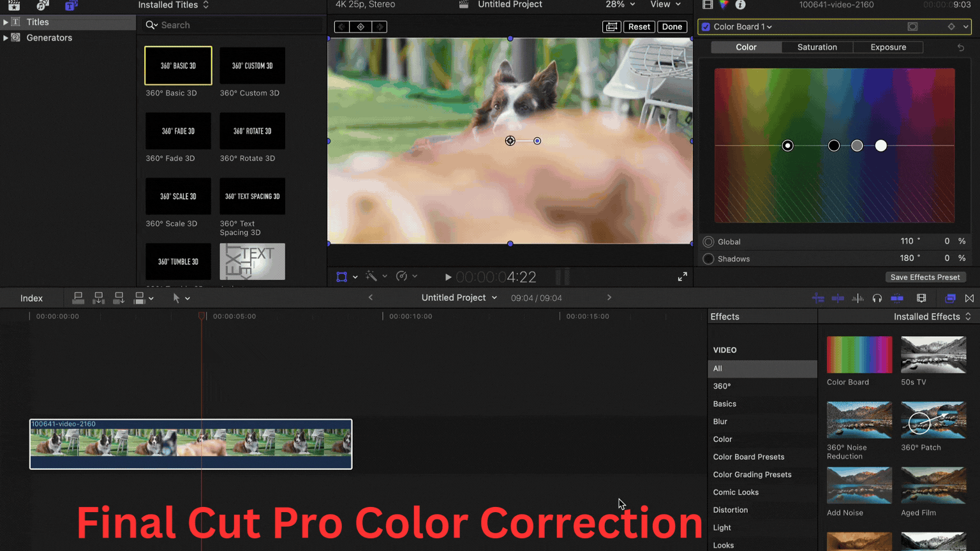This screenshot has width=980, height=551.
Task: Open the Installed Effects popup
Action: click(932, 317)
